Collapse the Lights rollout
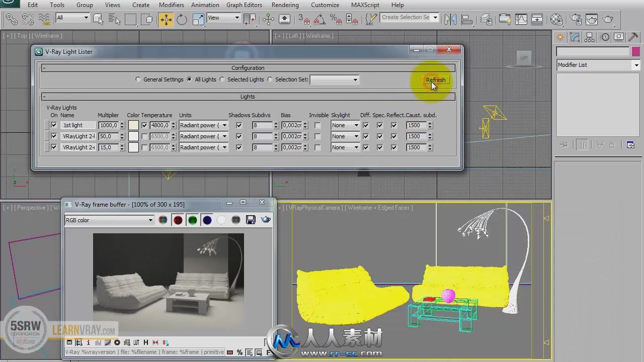The width and height of the screenshot is (644, 362). click(248, 97)
